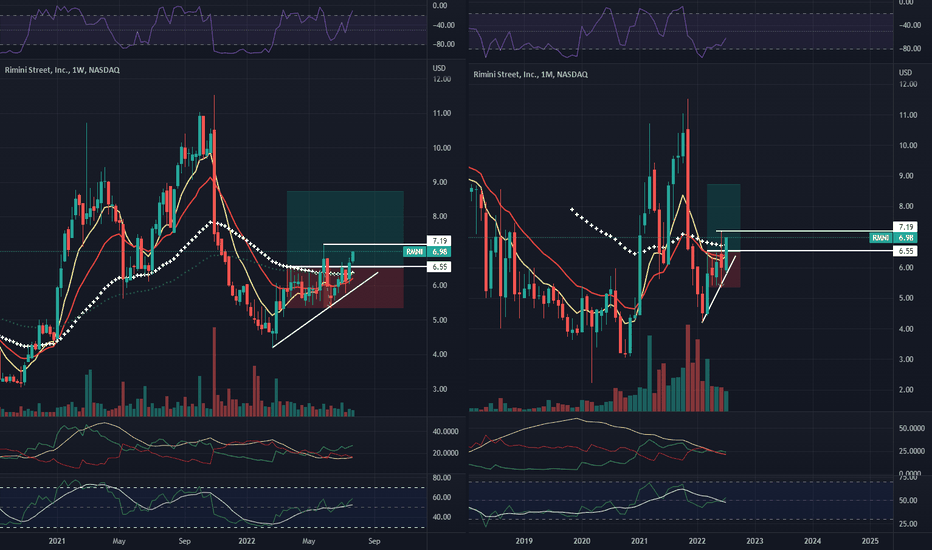
Task: Select the ascending white trendline on the monthly chart
Action: coord(719,289)
